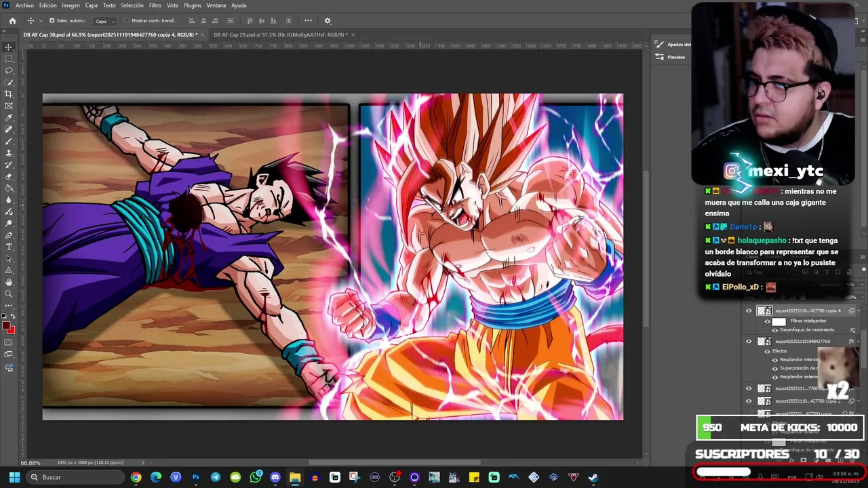The height and width of the screenshot is (488, 868).
Task: Open the Ajustes panel button
Action: (671, 44)
